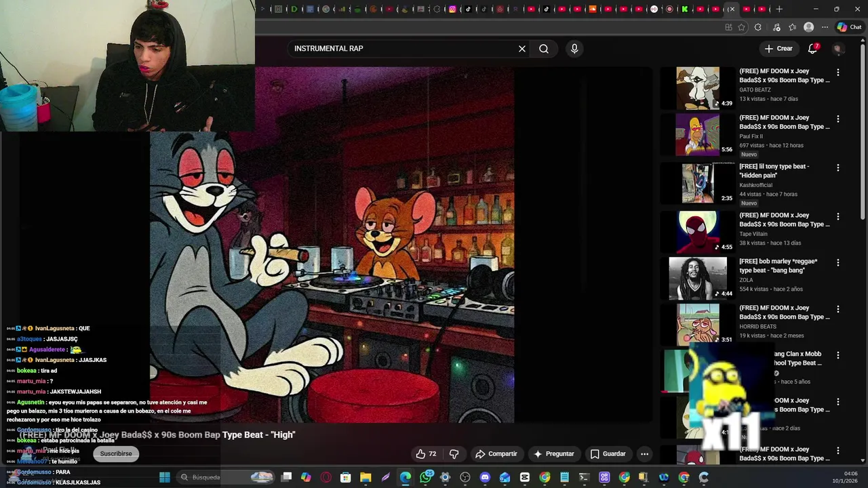Open bob marley reggae type beat title
Image resolution: width=868 pixels, height=488 pixels.
(x=778, y=266)
